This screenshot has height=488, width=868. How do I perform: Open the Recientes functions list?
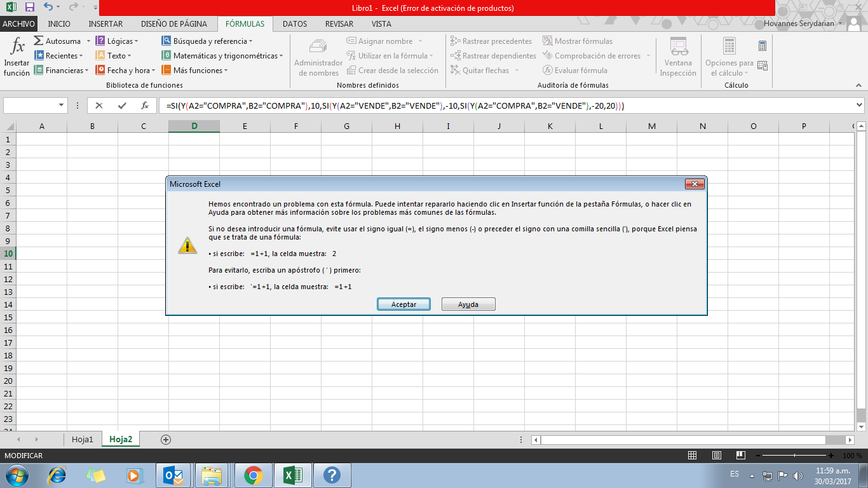[x=58, y=56]
